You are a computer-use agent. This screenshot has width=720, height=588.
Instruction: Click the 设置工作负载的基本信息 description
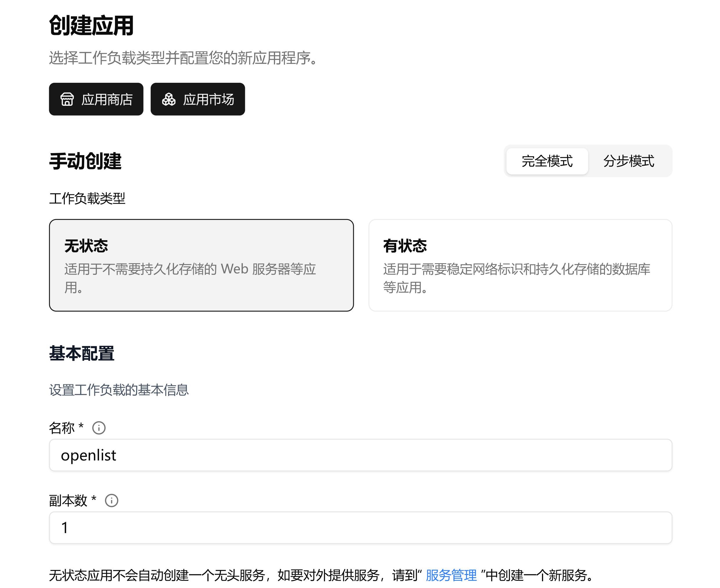coord(119,390)
